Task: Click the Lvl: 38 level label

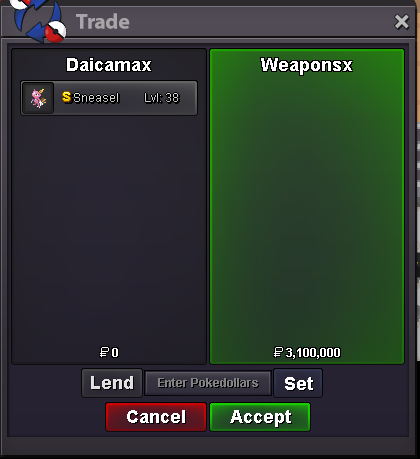Action: (x=162, y=98)
